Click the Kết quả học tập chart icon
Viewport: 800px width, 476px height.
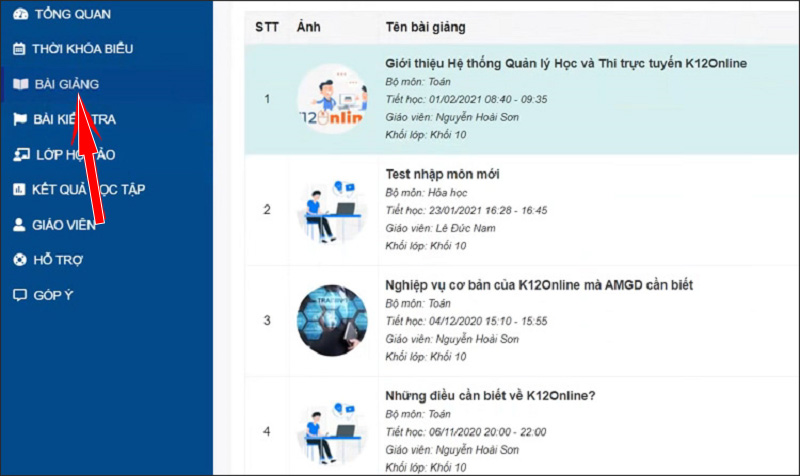[x=19, y=189]
